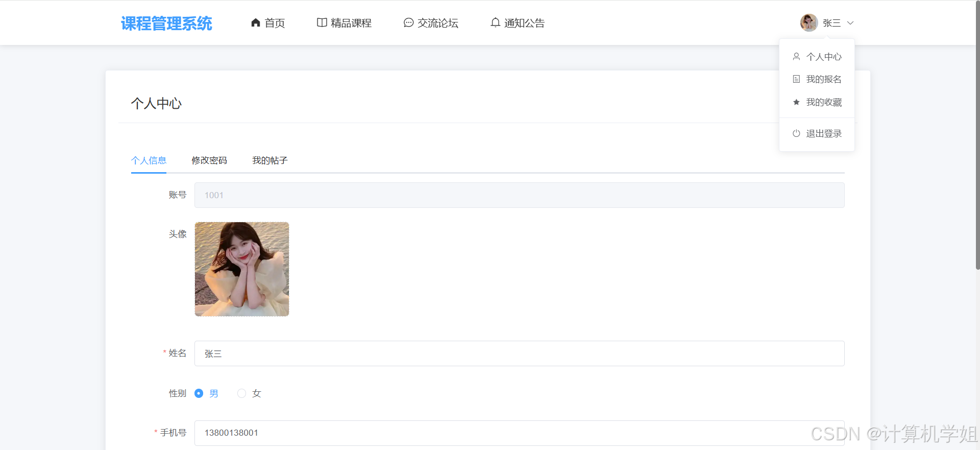Choose 退出登录 from the user dropdown
980x450 pixels.
(817, 133)
